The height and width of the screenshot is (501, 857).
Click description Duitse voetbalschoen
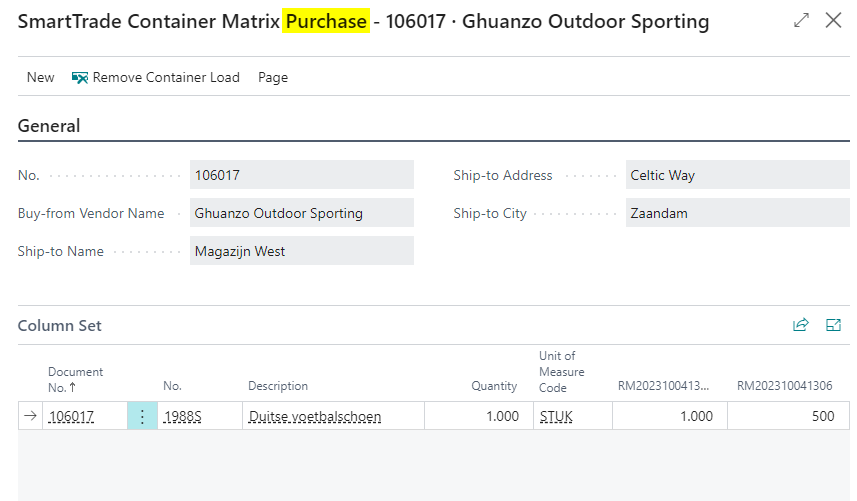click(315, 416)
